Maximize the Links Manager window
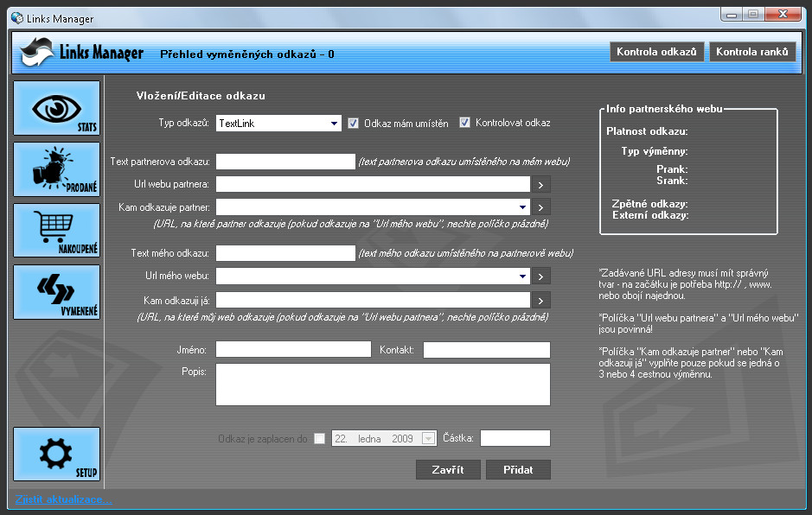 click(753, 15)
